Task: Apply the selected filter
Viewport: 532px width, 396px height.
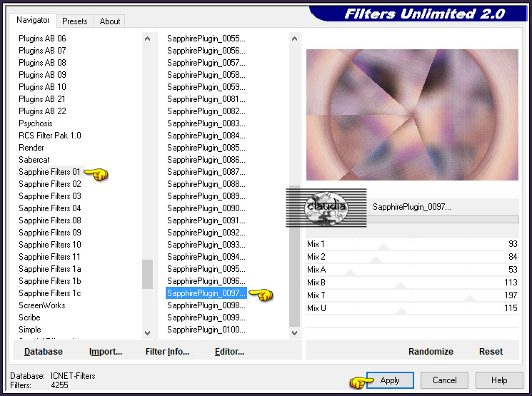Action: (390, 380)
